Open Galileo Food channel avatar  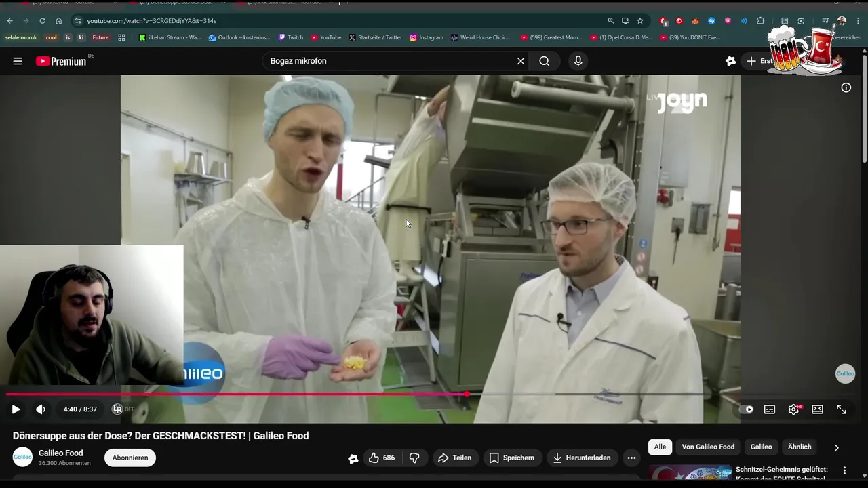point(22,457)
